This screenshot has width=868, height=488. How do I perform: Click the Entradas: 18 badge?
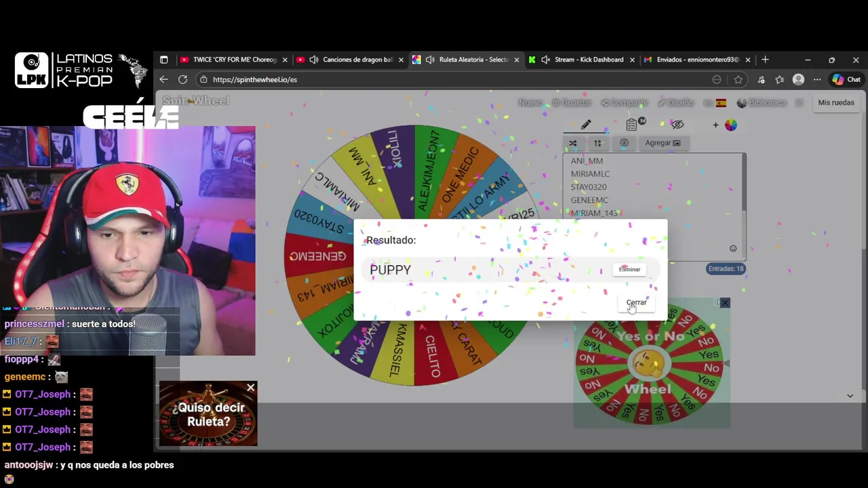tap(726, 269)
